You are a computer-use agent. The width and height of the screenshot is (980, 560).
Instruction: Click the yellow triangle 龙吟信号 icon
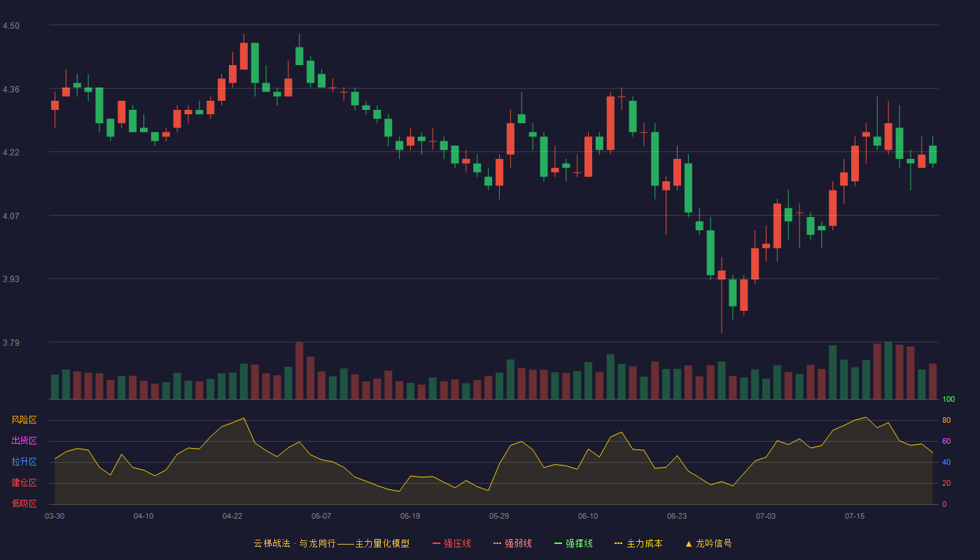688,543
